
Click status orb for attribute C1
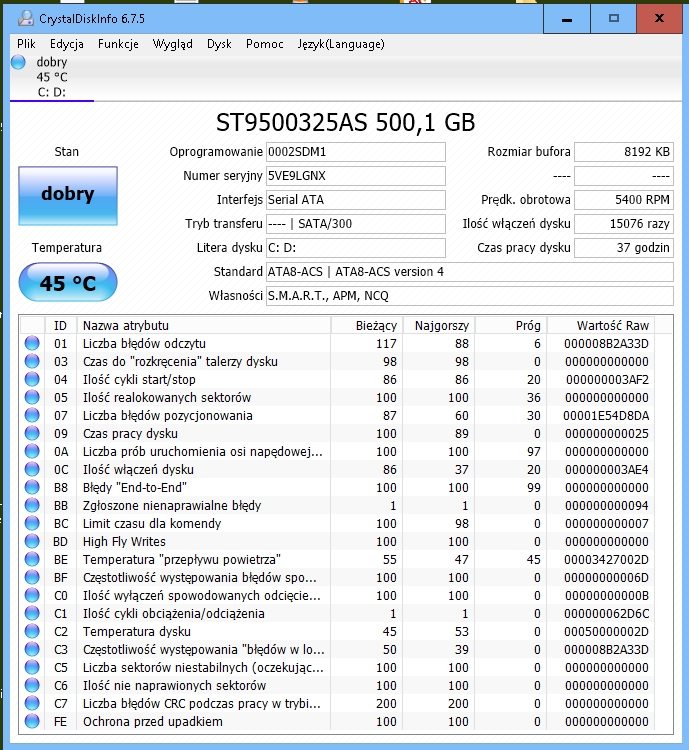[32, 613]
